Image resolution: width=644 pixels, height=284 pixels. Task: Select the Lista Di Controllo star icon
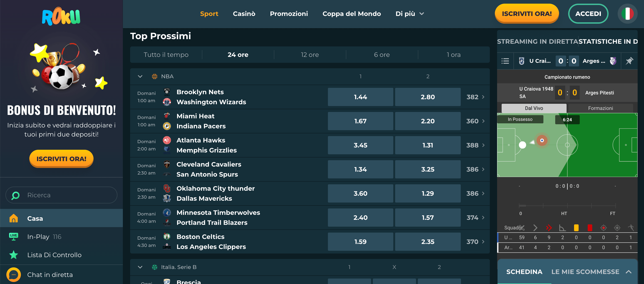tap(13, 255)
